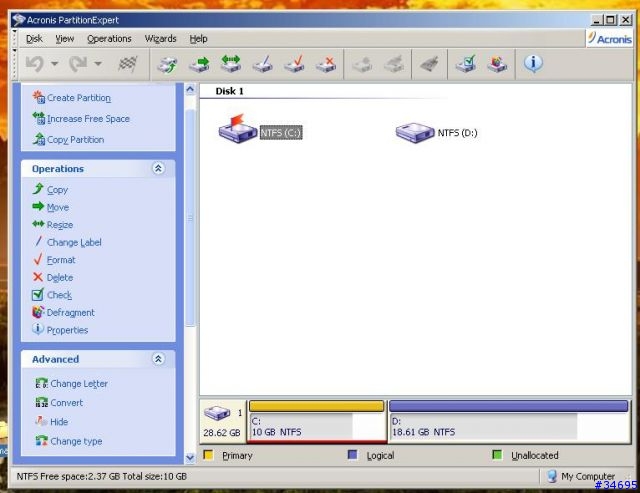This screenshot has width=640, height=493.
Task: Click the Acronis logo in top right
Action: [609, 39]
